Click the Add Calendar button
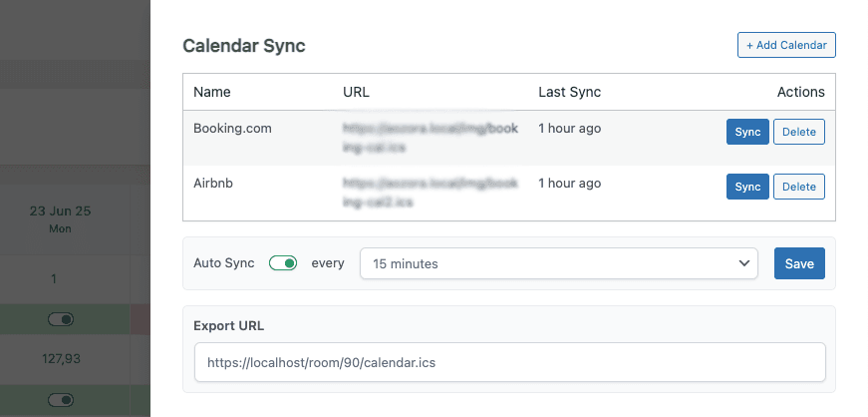Image resolution: width=868 pixels, height=417 pixels. click(x=786, y=45)
